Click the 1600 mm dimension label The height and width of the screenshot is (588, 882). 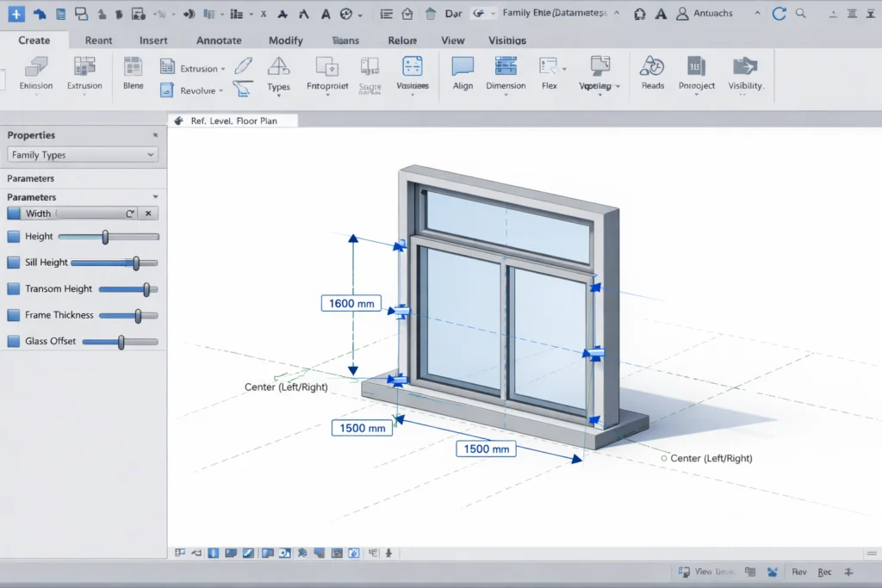351,303
